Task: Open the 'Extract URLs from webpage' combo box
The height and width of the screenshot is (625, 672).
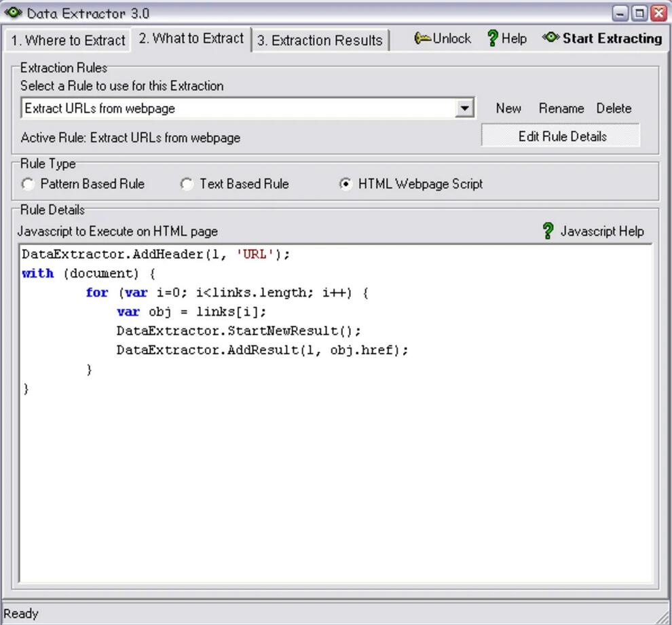Action: (247, 108)
